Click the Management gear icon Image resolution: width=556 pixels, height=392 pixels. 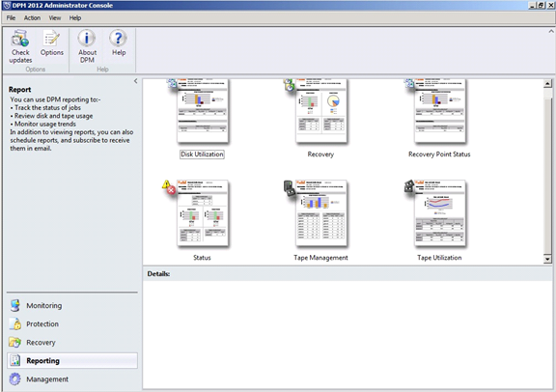pyautogui.click(x=14, y=378)
